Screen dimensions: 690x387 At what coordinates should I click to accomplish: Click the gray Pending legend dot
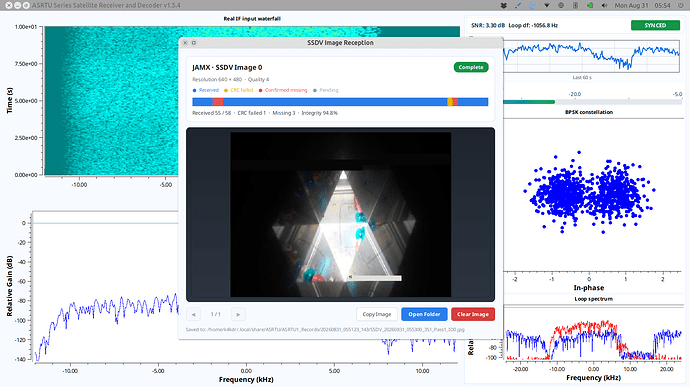pos(315,90)
